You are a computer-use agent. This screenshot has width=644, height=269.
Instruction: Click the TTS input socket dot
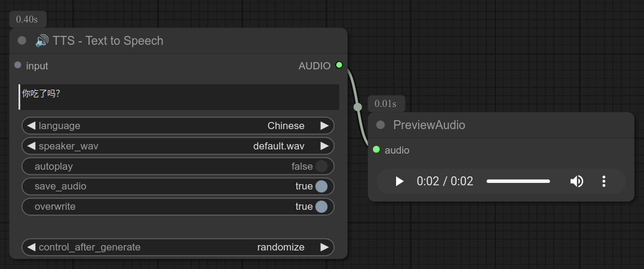click(18, 65)
